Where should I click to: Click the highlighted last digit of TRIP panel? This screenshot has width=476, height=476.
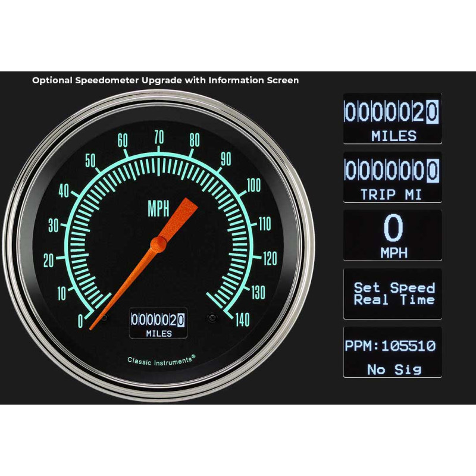pos(433,171)
